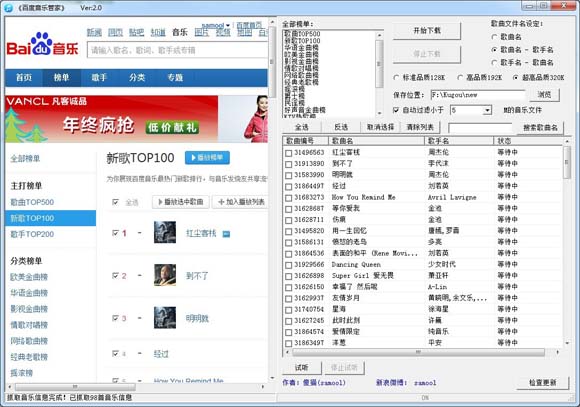
Task: Click the 状态 column header
Action: [528, 141]
